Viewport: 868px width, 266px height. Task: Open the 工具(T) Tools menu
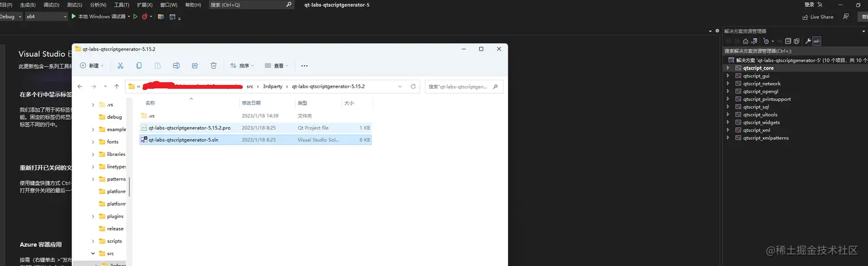tap(122, 5)
